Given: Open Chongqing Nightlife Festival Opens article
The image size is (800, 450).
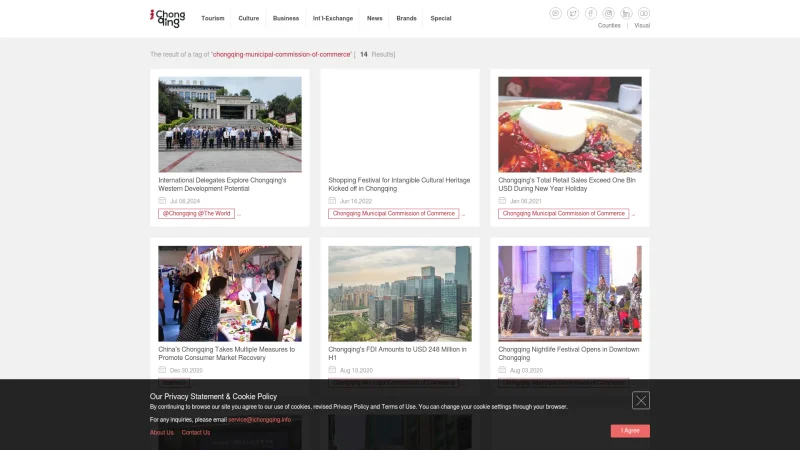Looking at the screenshot, I should [568, 354].
